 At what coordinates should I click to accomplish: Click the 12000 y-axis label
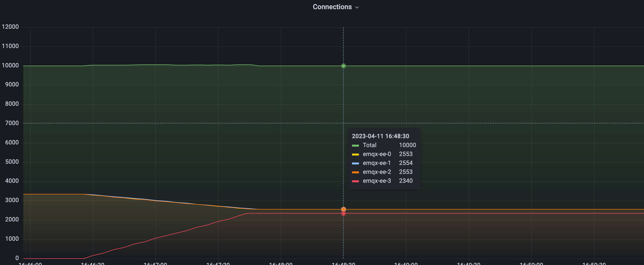pyautogui.click(x=10, y=27)
